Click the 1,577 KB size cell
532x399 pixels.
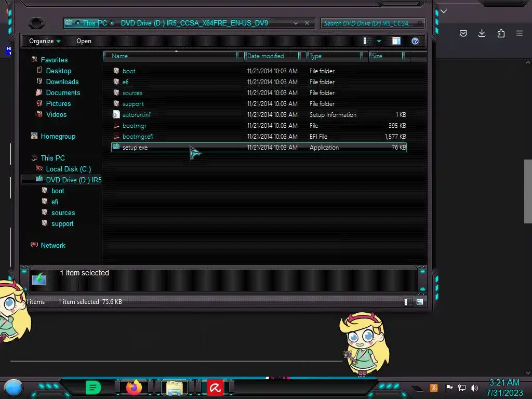coord(395,137)
